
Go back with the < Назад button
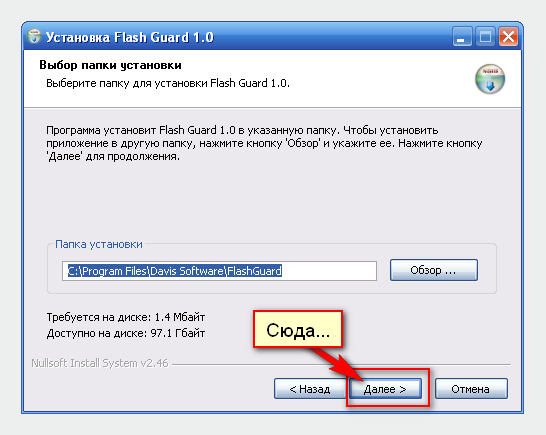310,389
